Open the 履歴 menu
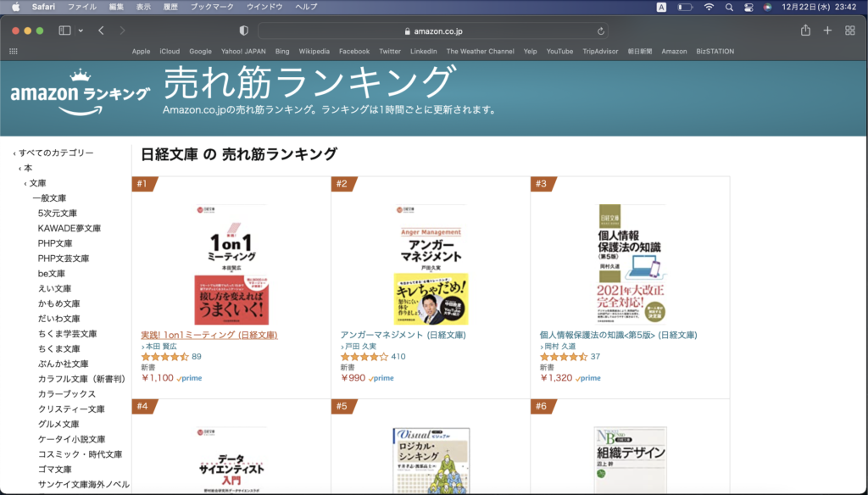 click(x=170, y=7)
